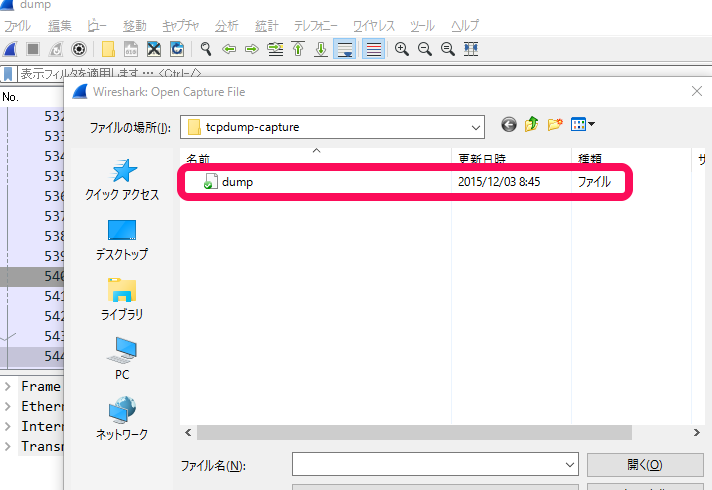Go to next packet green right arrow
The image size is (712, 490).
(252, 49)
